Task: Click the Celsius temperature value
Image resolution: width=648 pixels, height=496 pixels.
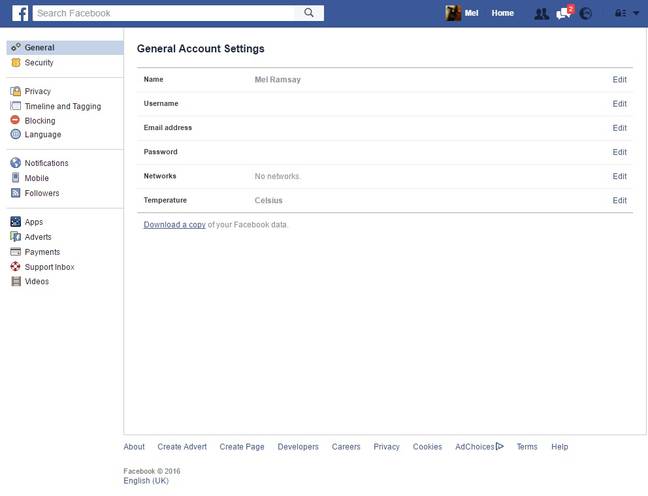Action: [x=268, y=200]
